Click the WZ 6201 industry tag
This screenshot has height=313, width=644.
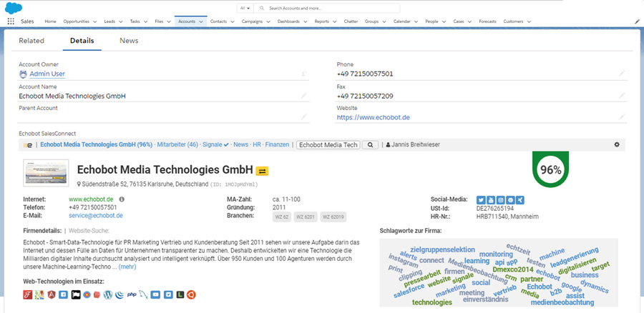click(305, 217)
